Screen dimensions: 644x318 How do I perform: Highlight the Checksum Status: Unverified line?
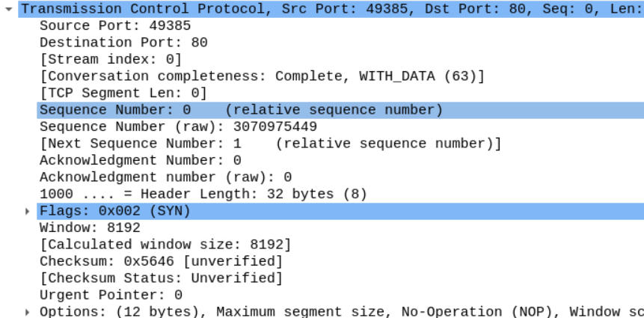(161, 278)
